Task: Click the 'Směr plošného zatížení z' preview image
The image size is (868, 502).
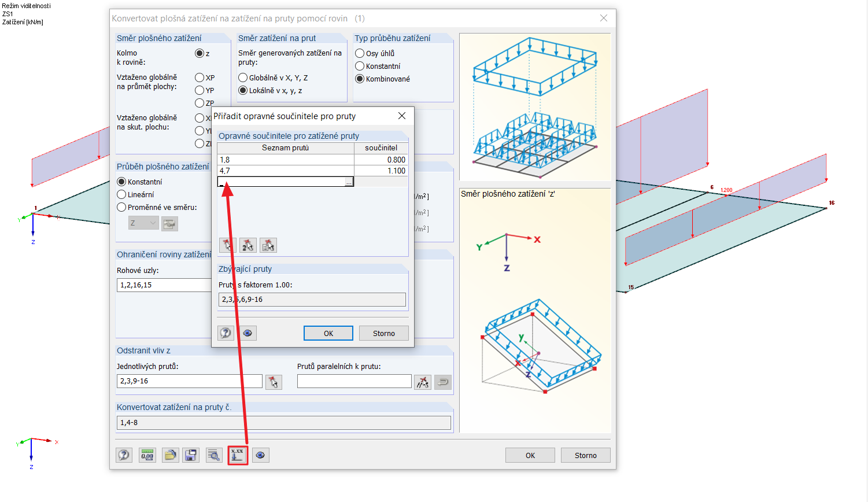Action: [535, 311]
